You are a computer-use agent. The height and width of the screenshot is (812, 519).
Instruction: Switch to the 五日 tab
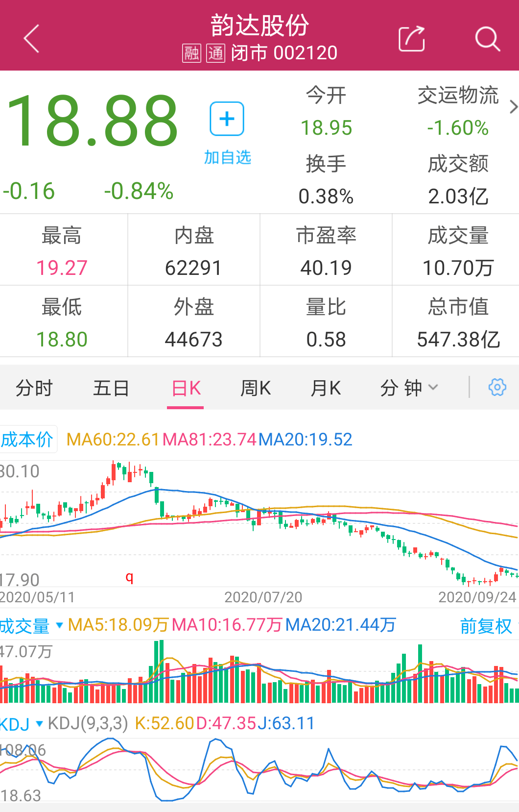[x=111, y=388]
